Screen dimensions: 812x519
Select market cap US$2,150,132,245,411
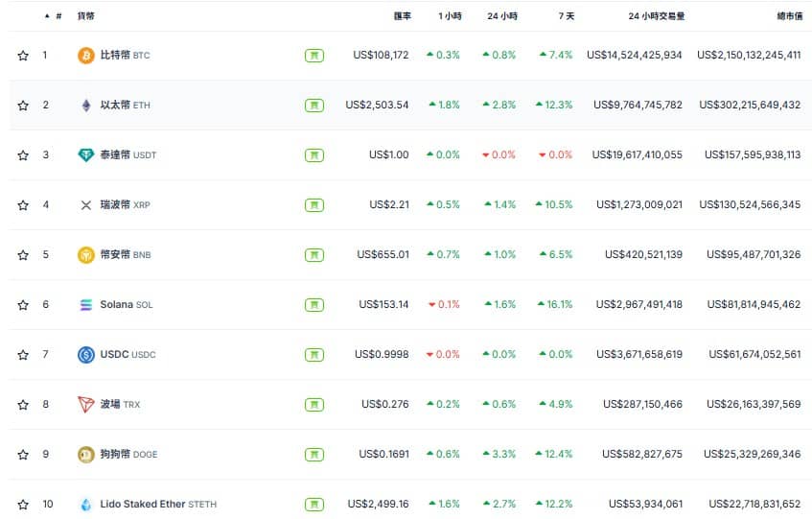[x=749, y=55]
